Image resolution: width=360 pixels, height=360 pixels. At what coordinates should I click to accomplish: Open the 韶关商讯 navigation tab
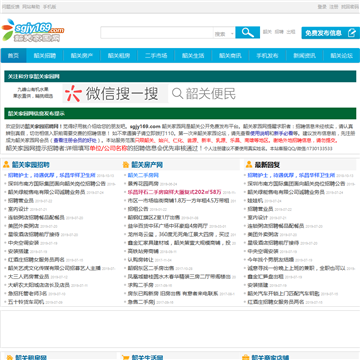point(230,56)
